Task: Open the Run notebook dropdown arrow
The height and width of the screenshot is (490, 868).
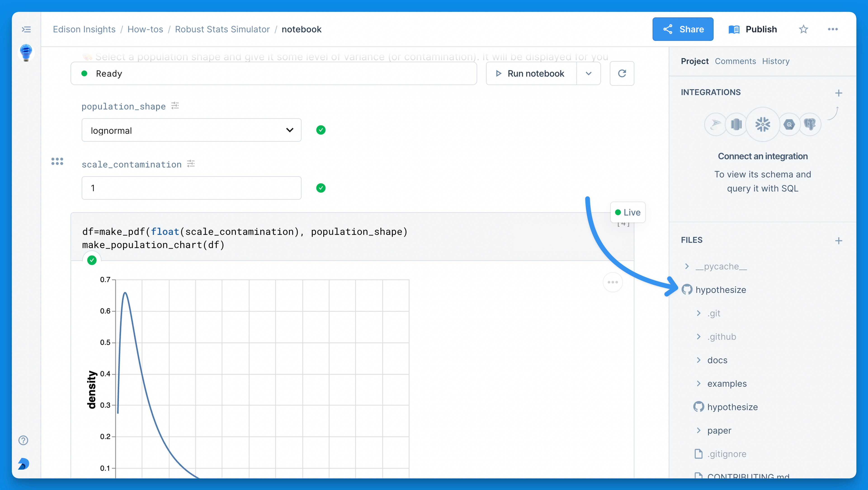Action: [588, 73]
